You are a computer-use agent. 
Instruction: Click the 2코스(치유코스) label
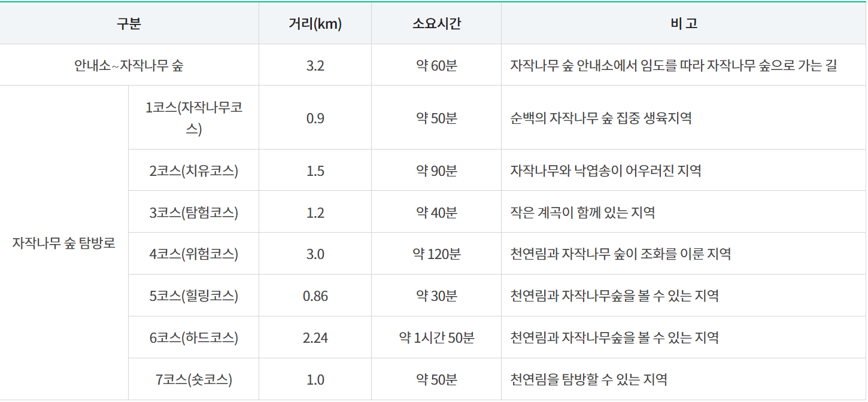[193, 169]
